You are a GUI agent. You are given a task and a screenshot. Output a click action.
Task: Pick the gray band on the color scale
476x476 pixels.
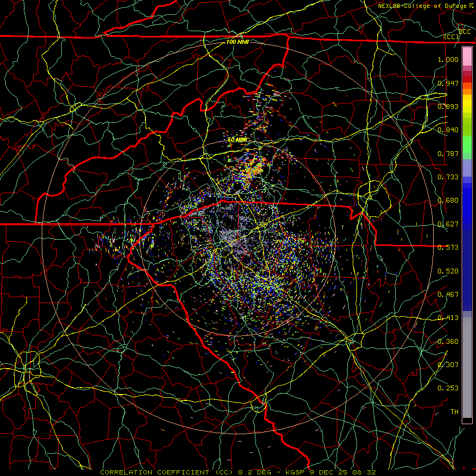[467, 368]
